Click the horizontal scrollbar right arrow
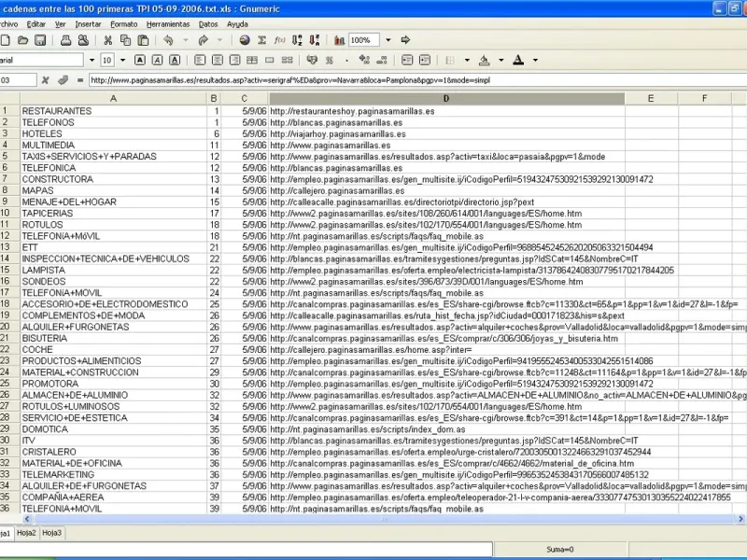 [740, 519]
